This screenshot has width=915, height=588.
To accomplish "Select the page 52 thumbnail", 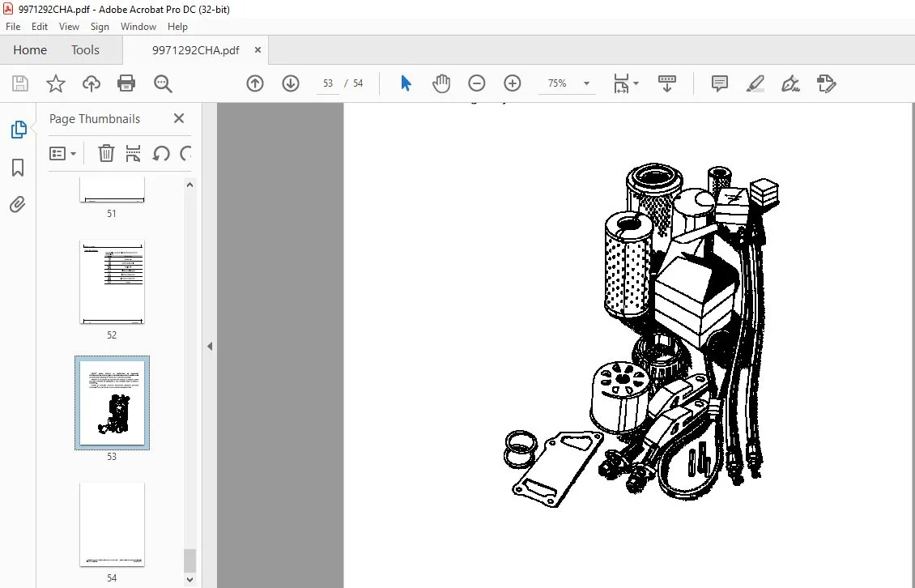I will [112, 282].
